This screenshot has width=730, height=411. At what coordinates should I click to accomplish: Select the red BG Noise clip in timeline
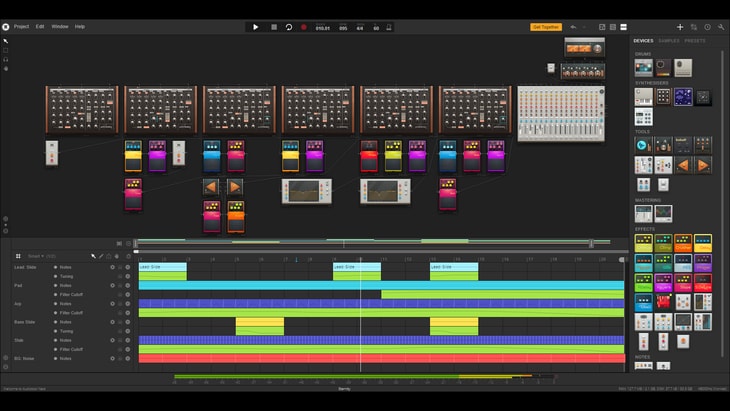point(382,358)
